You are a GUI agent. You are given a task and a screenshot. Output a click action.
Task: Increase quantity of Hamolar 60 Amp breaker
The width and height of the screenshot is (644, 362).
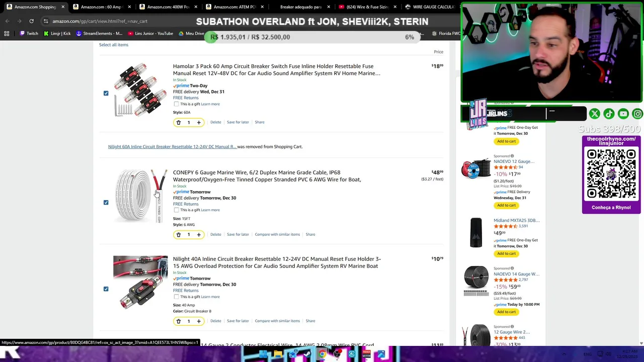pyautogui.click(x=199, y=123)
